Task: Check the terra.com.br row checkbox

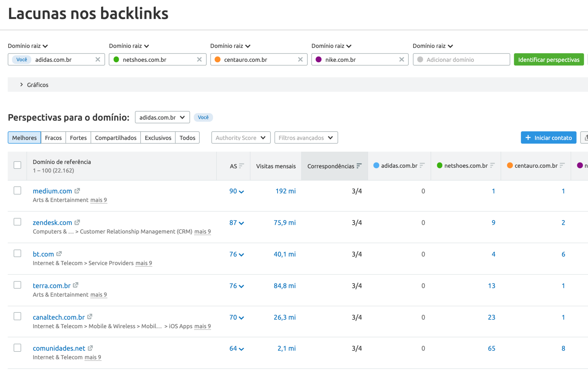Action: (x=17, y=285)
